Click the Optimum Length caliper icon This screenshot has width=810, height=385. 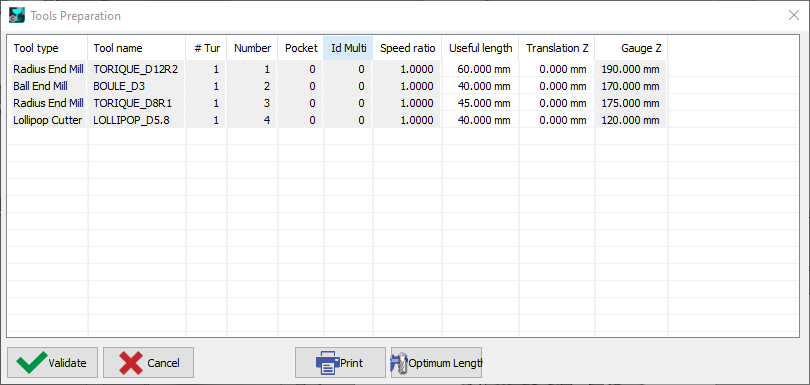(399, 363)
